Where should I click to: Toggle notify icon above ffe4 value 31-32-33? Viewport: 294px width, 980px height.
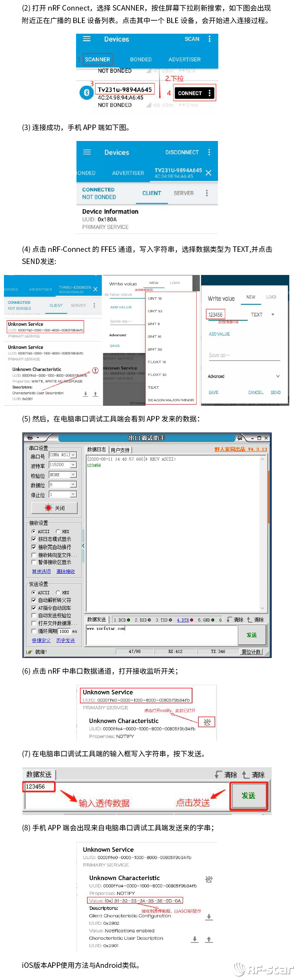click(x=209, y=879)
